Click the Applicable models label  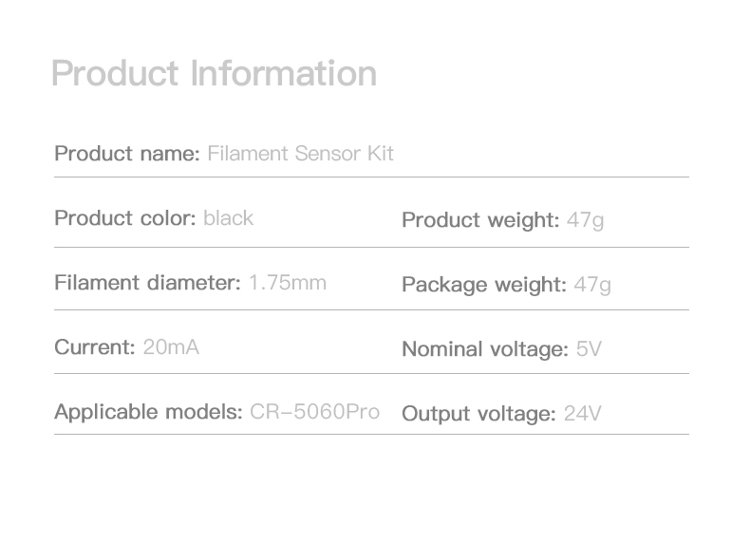point(149,412)
